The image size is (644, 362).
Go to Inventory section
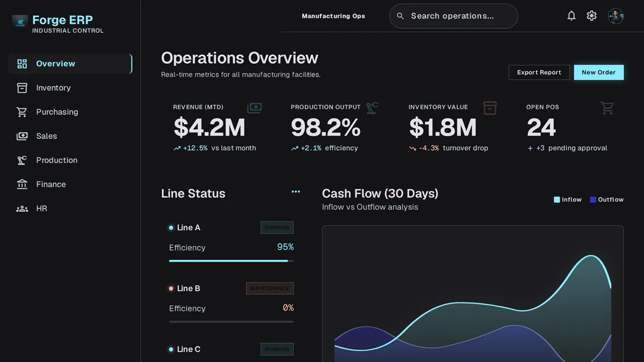[x=53, y=88]
